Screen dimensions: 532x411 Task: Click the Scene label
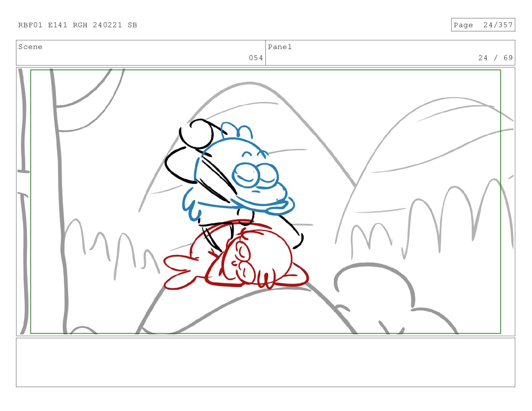(x=31, y=47)
